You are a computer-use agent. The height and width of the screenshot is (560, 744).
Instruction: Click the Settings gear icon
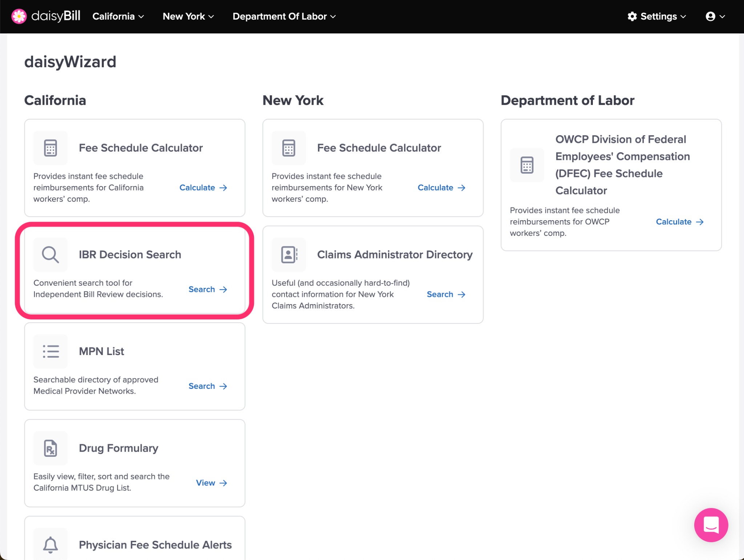tap(632, 16)
